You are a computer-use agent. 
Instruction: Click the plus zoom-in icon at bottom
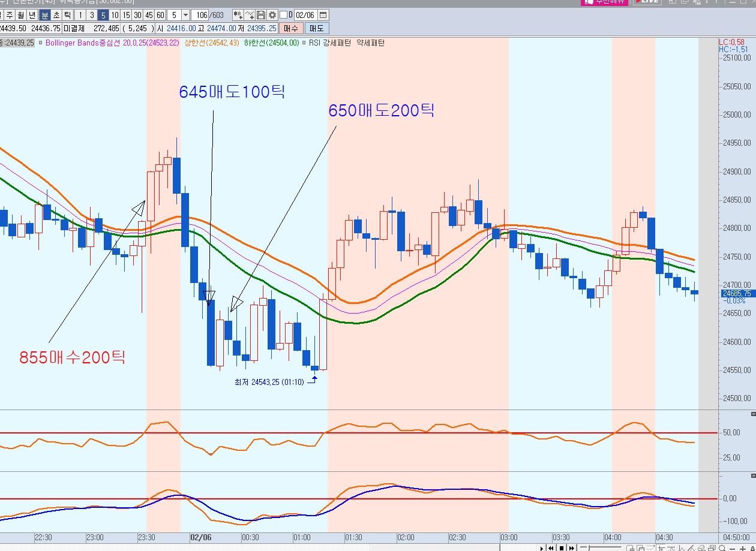click(x=743, y=548)
